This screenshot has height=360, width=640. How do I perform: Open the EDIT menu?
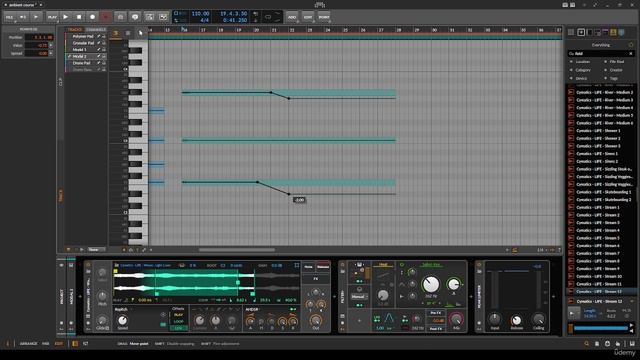click(308, 17)
